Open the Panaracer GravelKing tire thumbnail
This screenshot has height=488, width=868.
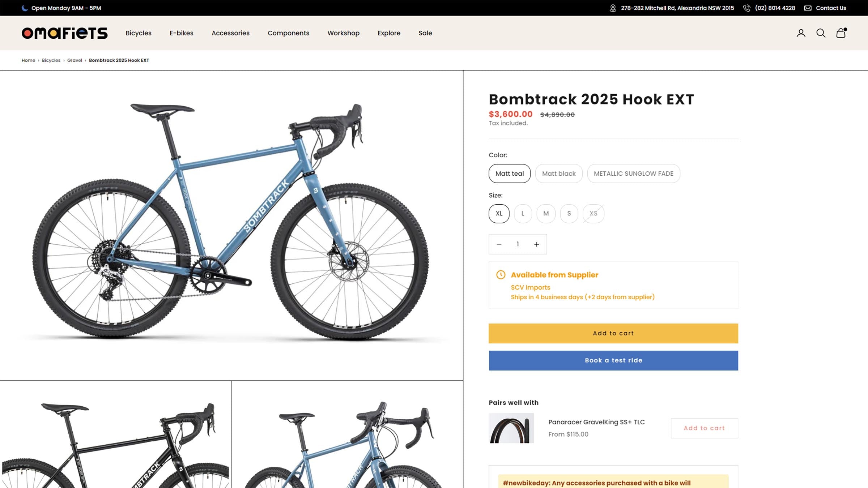[511, 428]
